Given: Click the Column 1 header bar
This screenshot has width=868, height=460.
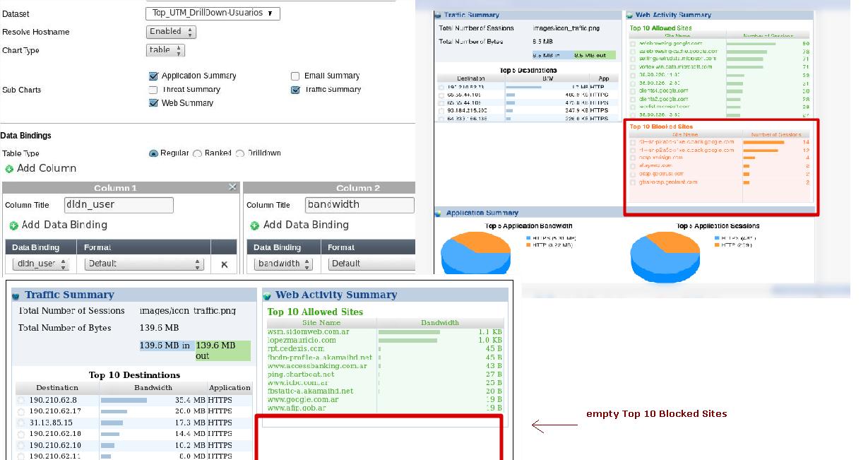Looking at the screenshot, I should click(121, 188).
